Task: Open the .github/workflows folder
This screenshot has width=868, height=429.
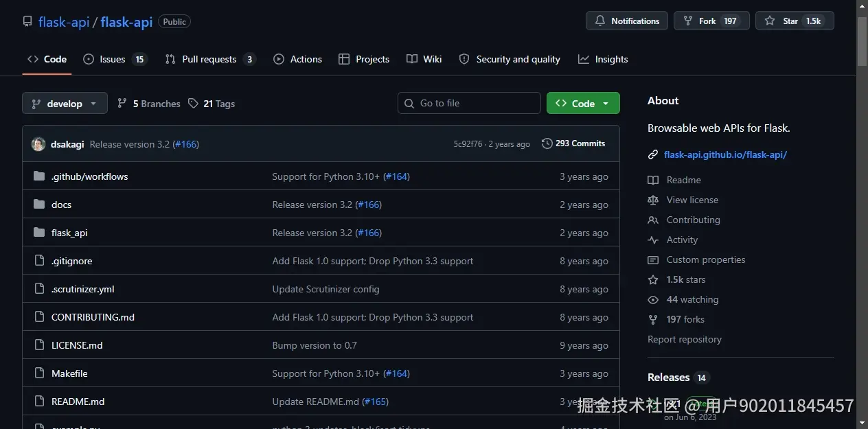Action: (89, 176)
